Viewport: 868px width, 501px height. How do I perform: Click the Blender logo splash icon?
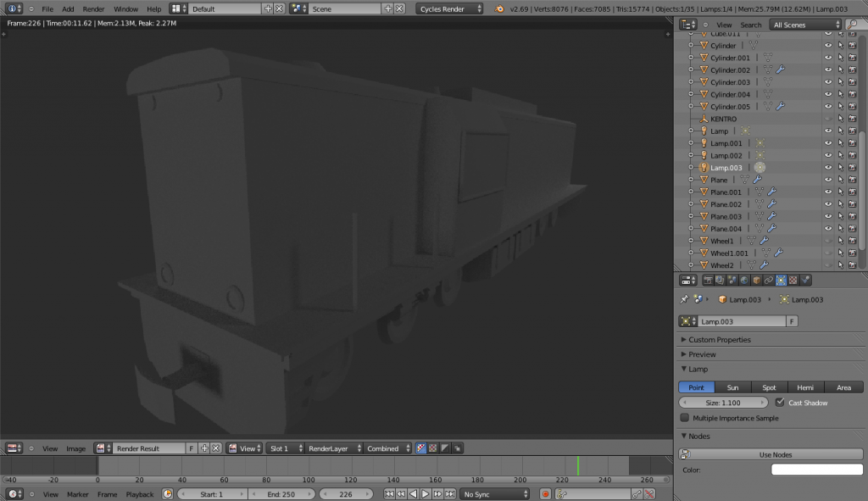pyautogui.click(x=498, y=8)
